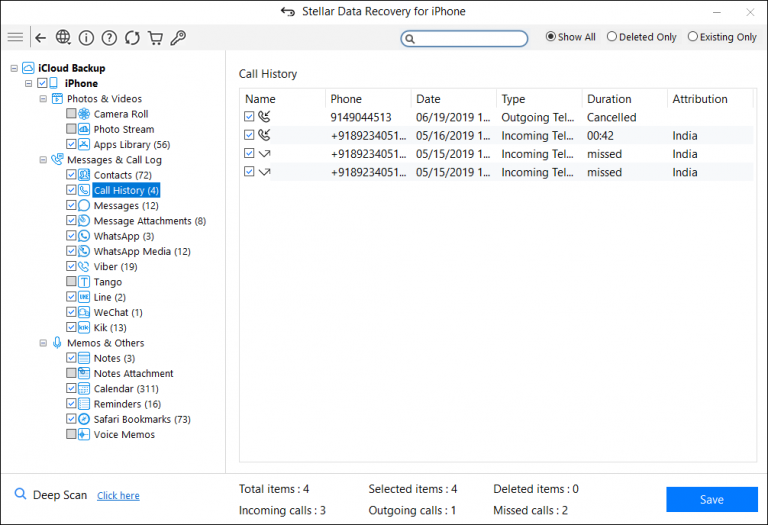Sort by the Duration column header
Viewport: 768px width, 525px height.
coord(609,99)
